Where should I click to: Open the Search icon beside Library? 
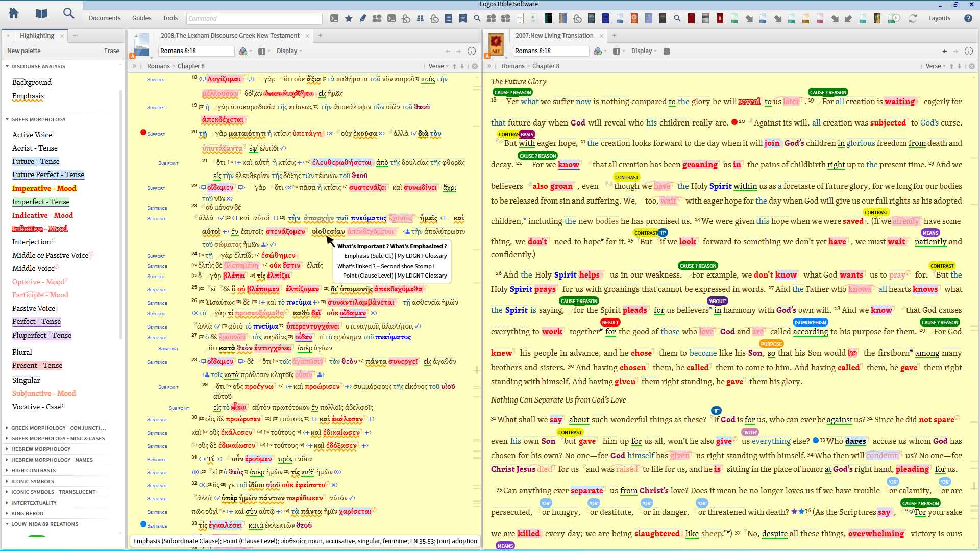point(68,14)
